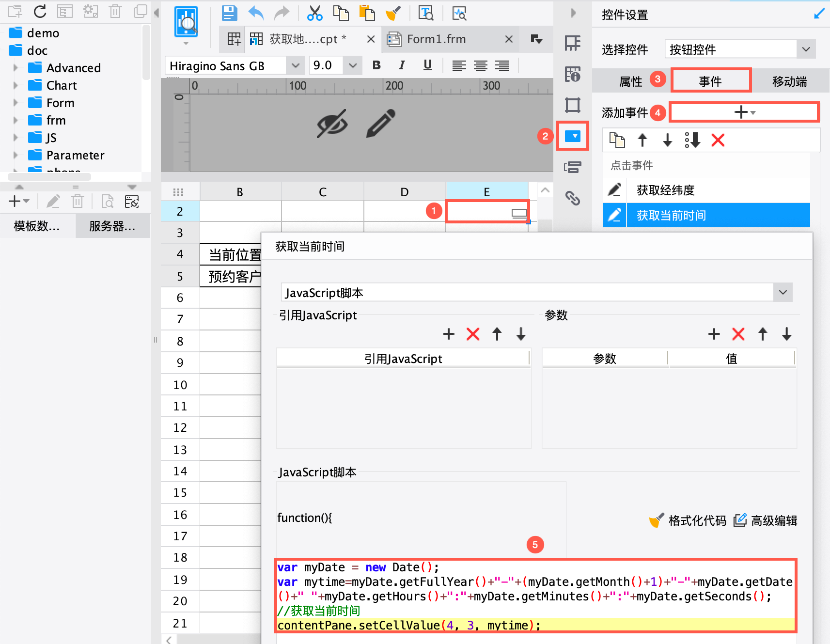Image resolution: width=830 pixels, height=644 pixels.
Task: Open the template tab list dropdown
Action: tap(536, 39)
